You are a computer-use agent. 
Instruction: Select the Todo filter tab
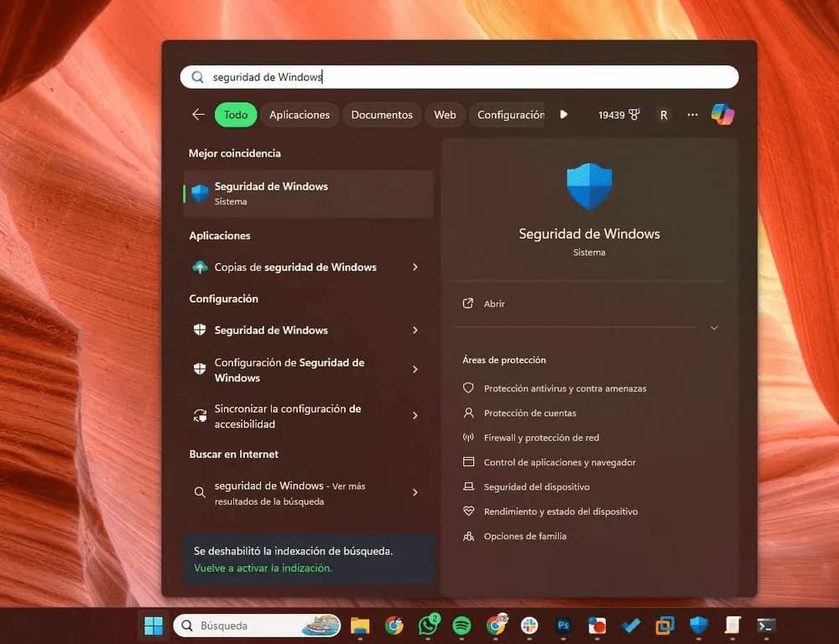pos(236,115)
